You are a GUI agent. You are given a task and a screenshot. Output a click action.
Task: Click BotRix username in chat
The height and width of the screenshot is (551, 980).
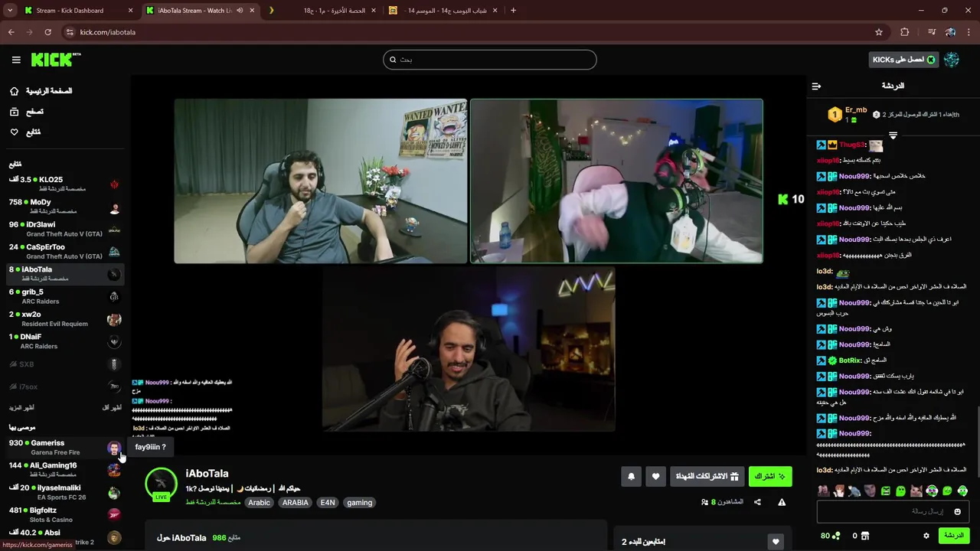850,360
